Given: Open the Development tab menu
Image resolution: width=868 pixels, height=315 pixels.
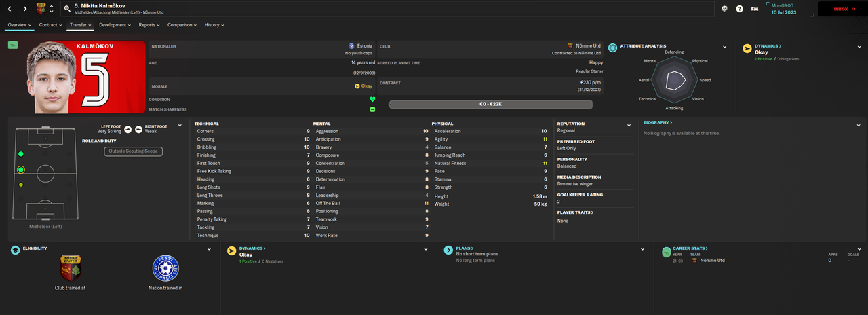Looking at the screenshot, I should (x=115, y=25).
